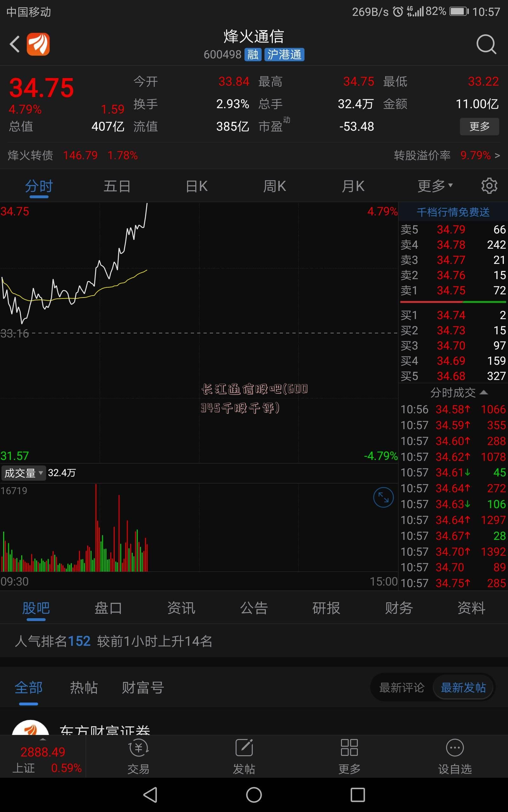
Task: Open chart settings gear icon
Action: [489, 186]
